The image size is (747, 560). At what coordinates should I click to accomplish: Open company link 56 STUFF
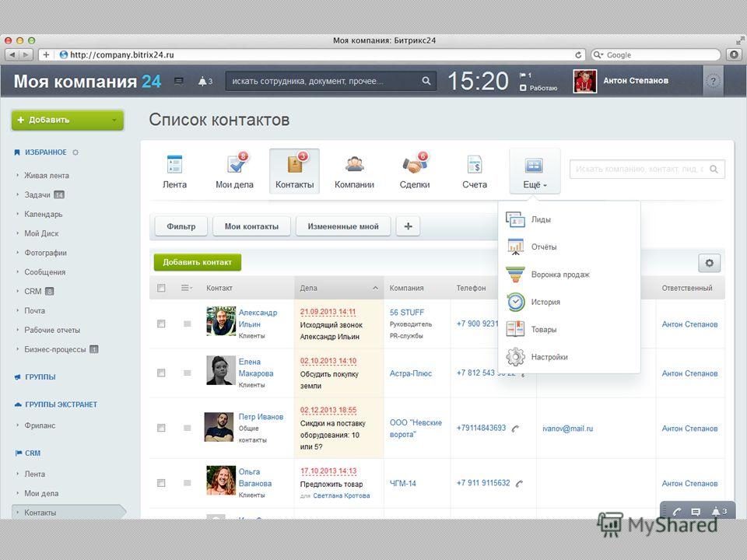coord(407,313)
